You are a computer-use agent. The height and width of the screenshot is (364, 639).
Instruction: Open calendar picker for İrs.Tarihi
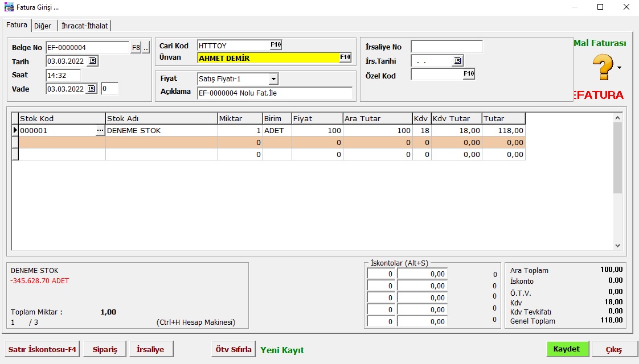pyautogui.click(x=457, y=61)
